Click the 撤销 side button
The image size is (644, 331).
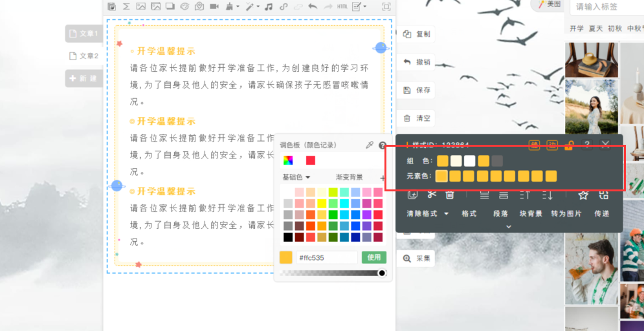416,62
